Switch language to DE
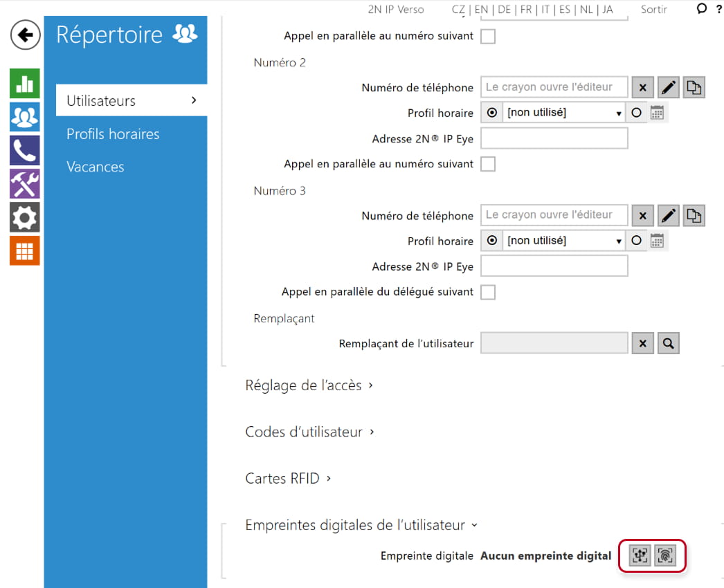This screenshot has height=588, width=724. click(x=504, y=9)
